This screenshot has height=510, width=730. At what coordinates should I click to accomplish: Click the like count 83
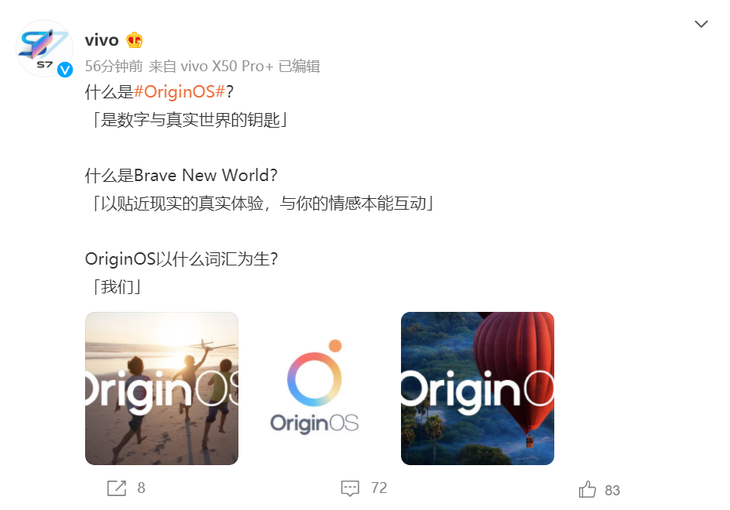pos(612,490)
